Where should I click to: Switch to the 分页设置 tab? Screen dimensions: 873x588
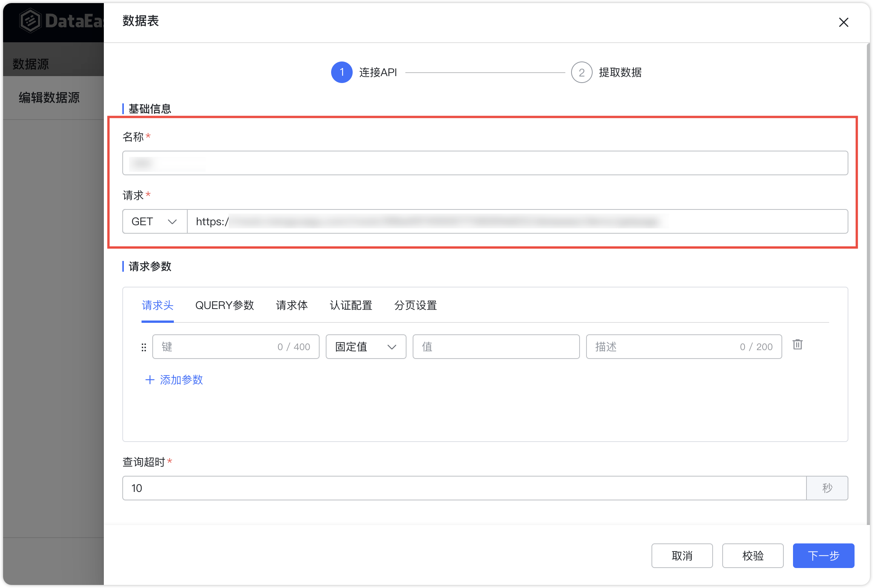pos(415,306)
